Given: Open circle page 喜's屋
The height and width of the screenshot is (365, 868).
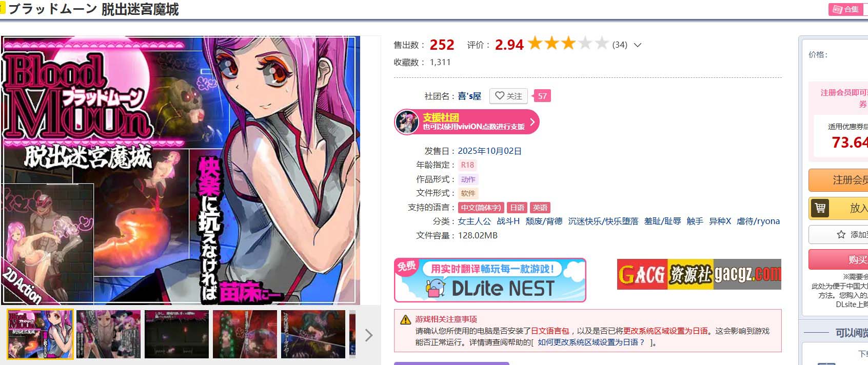Looking at the screenshot, I should click(469, 96).
